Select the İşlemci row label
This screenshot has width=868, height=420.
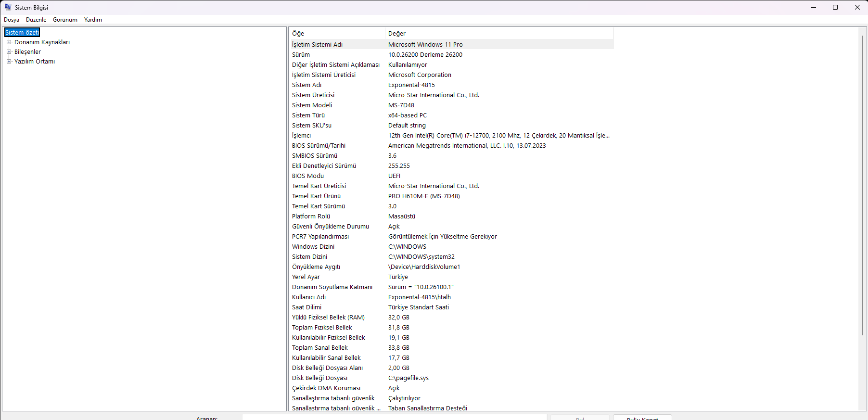[x=301, y=135]
